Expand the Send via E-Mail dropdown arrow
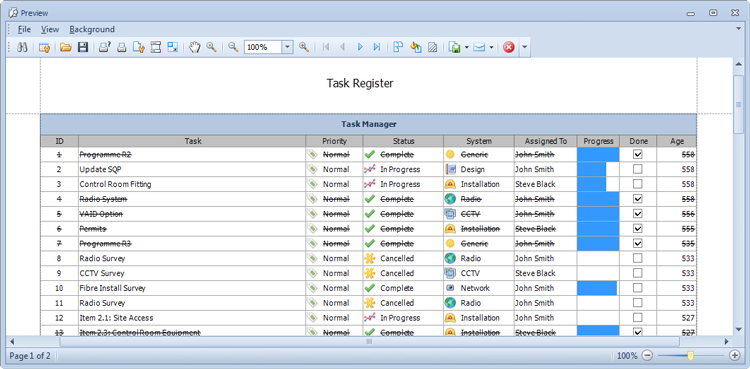This screenshot has height=369, width=750. click(x=491, y=47)
